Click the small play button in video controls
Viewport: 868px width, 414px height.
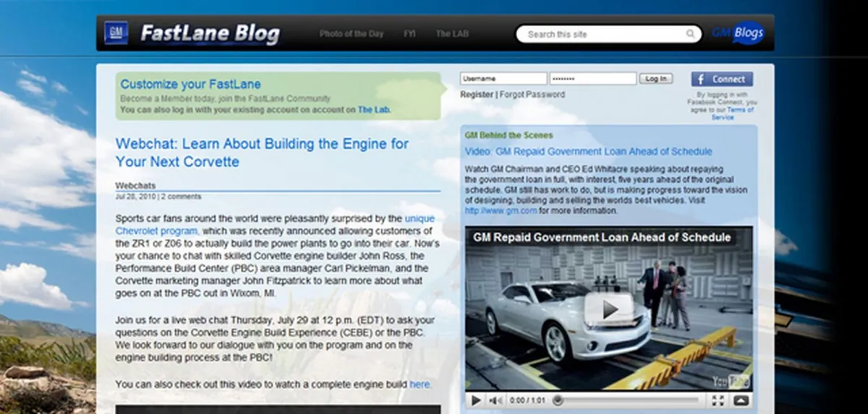click(x=476, y=400)
